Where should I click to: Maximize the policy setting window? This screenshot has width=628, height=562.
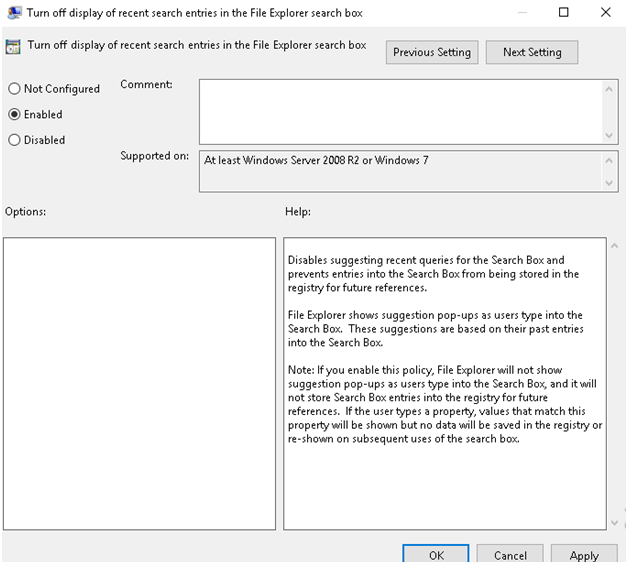pos(563,13)
